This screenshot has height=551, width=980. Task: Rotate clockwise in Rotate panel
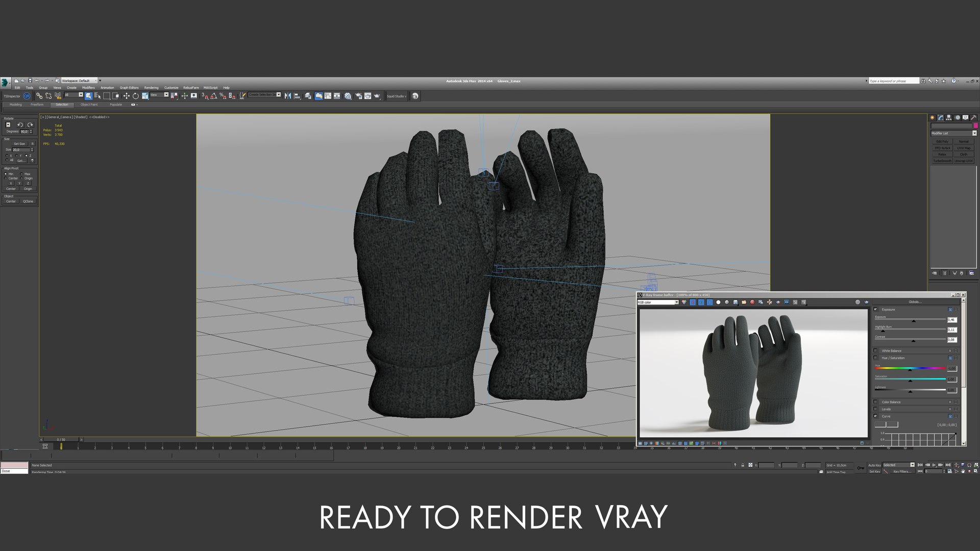tap(30, 125)
